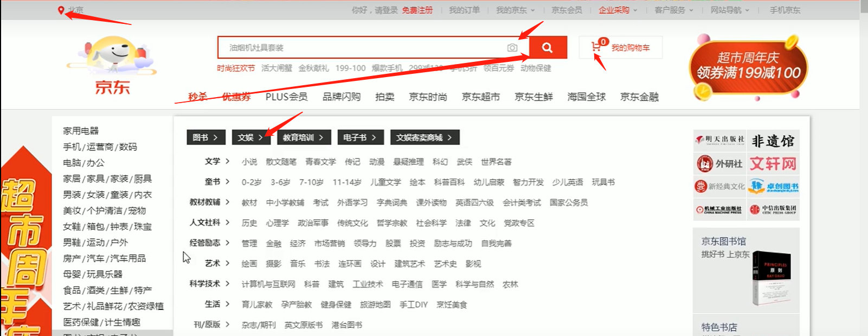Expand the 网站导航 dropdown

(730, 10)
